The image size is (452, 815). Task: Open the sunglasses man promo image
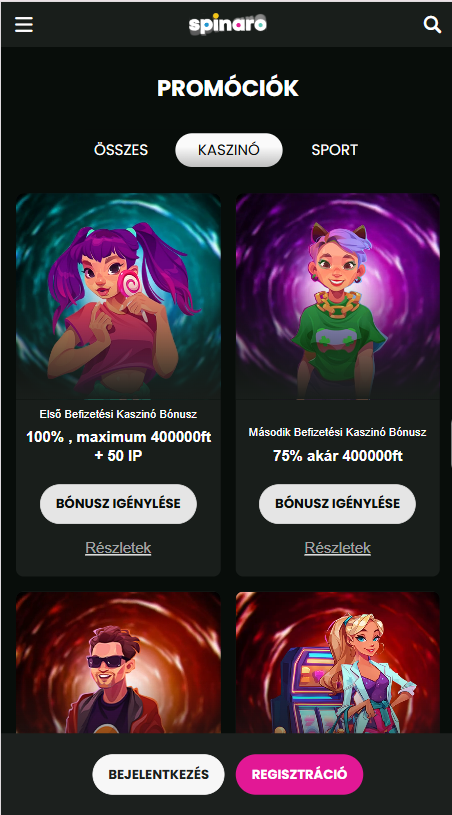(118, 663)
